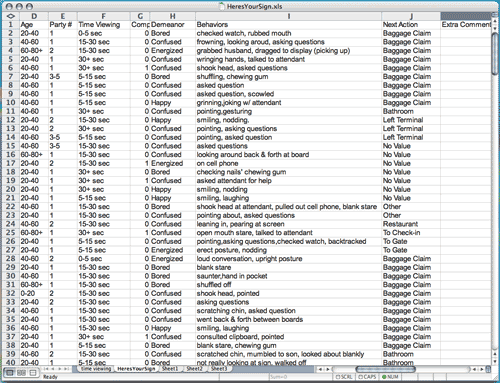The width and height of the screenshot is (500, 383).
Task: Click the Sum=0 status bar field
Action: tap(301, 377)
